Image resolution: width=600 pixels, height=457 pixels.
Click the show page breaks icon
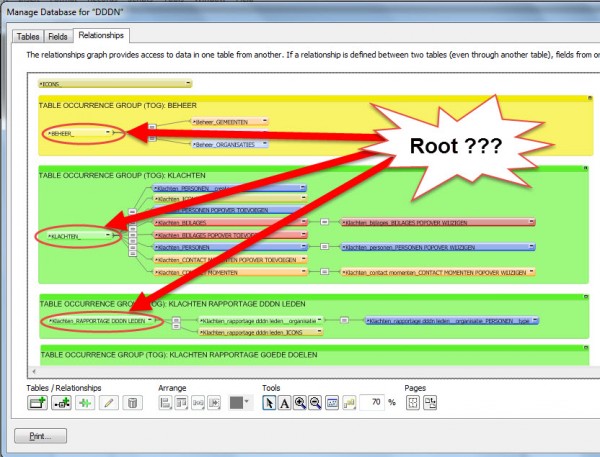point(412,402)
